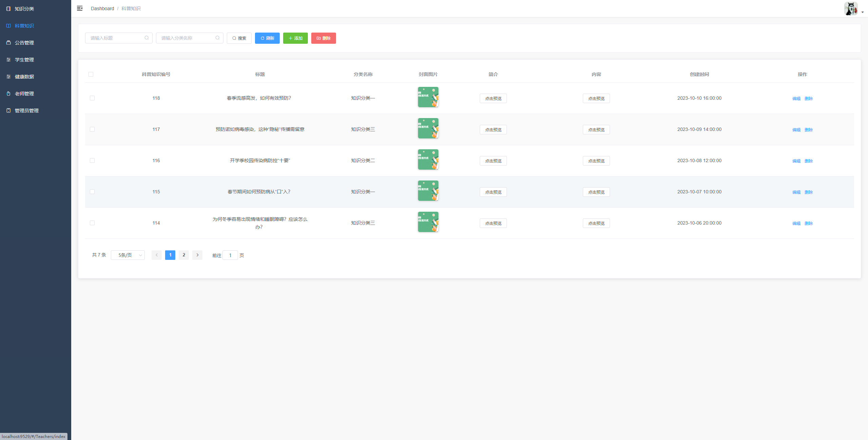Click 编辑 for row 118
Image resolution: width=868 pixels, height=440 pixels.
point(796,98)
